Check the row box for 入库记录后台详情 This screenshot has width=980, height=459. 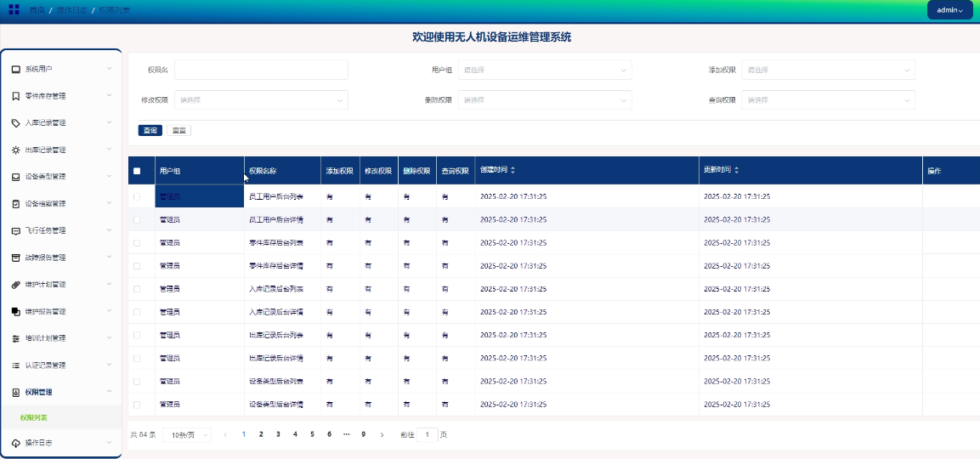point(137,312)
